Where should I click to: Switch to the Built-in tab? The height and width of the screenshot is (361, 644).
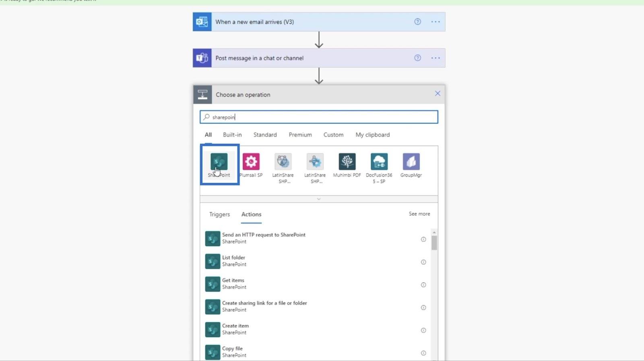tap(232, 135)
